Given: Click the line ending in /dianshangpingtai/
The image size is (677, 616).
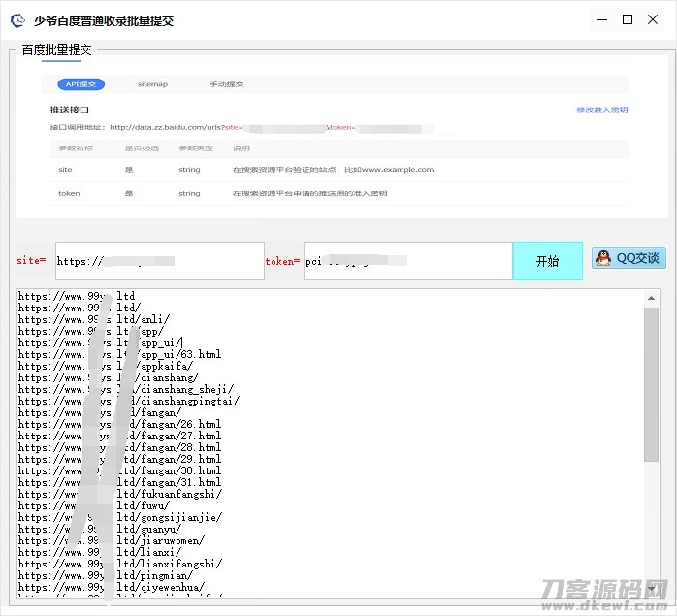Looking at the screenshot, I should [x=129, y=401].
